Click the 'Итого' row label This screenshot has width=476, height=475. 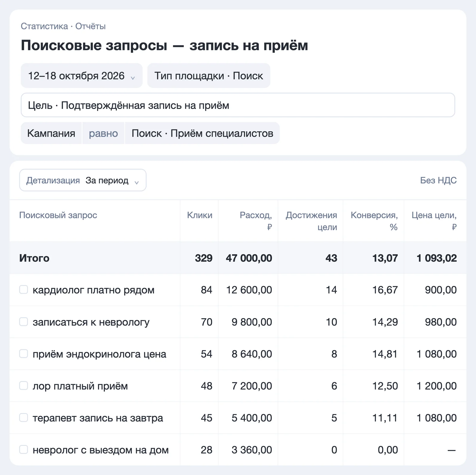tap(34, 258)
